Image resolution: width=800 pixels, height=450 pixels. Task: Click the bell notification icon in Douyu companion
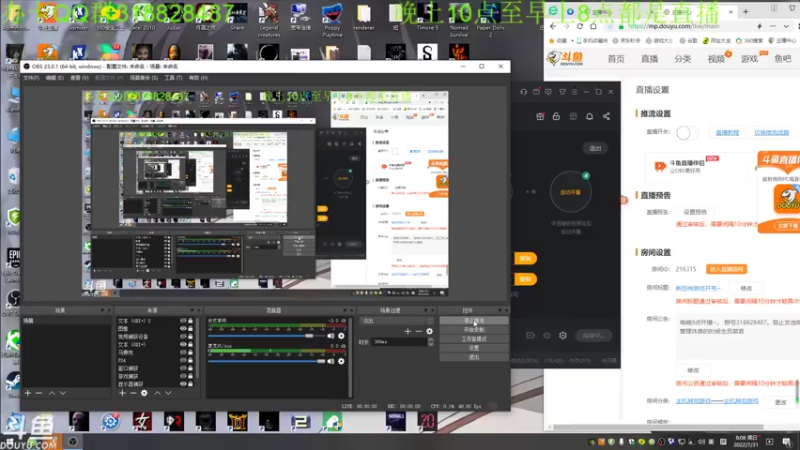(x=589, y=116)
